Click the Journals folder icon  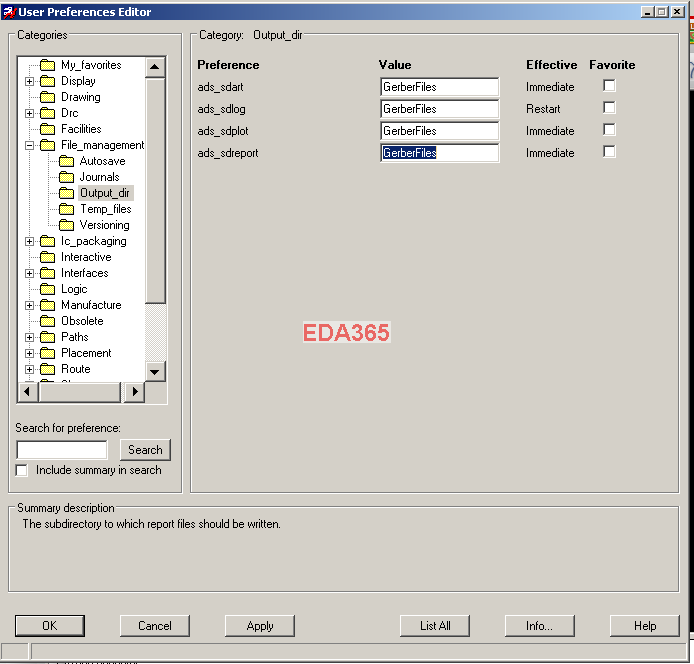66,177
